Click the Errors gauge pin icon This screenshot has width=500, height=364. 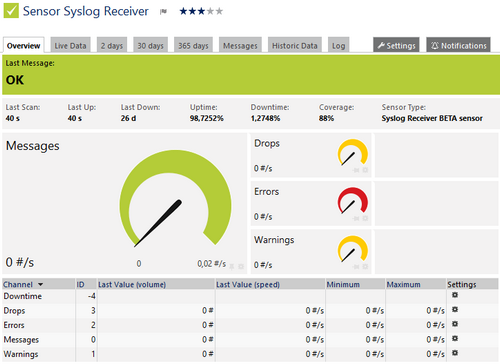pyautogui.click(x=356, y=218)
